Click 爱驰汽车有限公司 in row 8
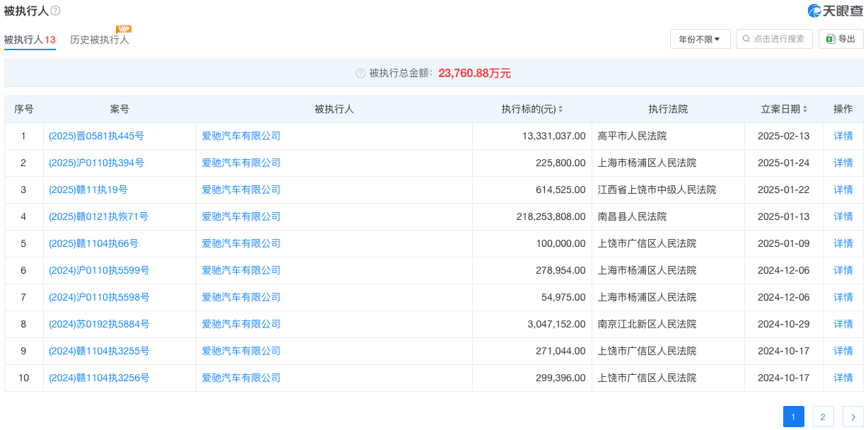 click(x=241, y=324)
